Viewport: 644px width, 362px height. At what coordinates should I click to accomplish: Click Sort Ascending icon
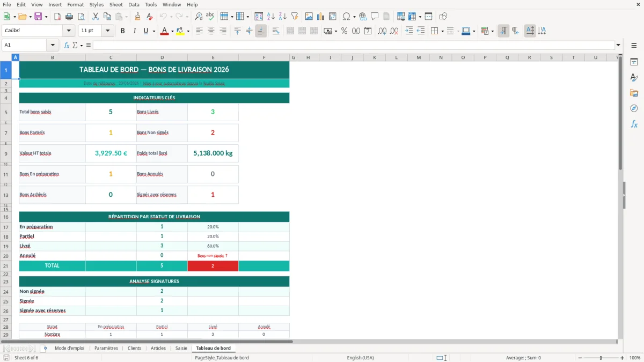point(271,17)
